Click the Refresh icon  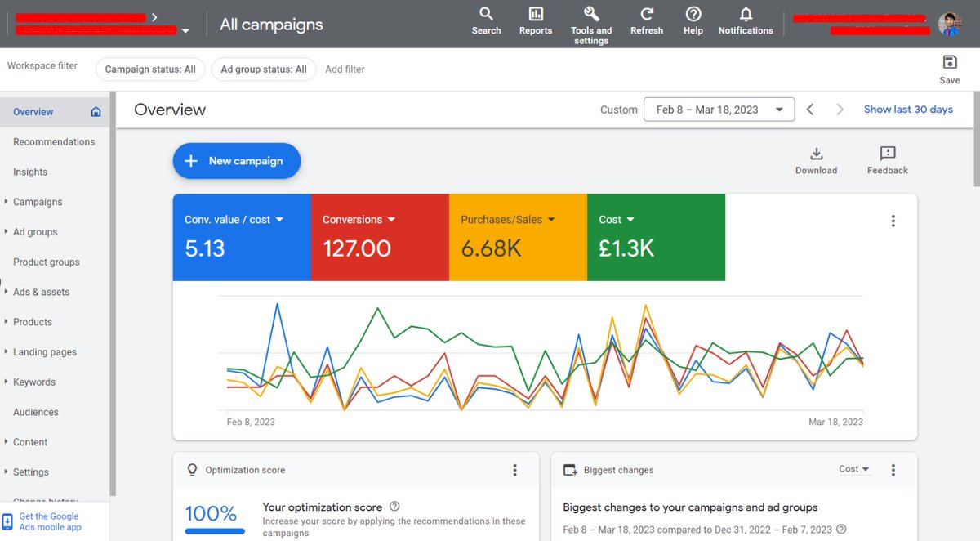(647, 14)
